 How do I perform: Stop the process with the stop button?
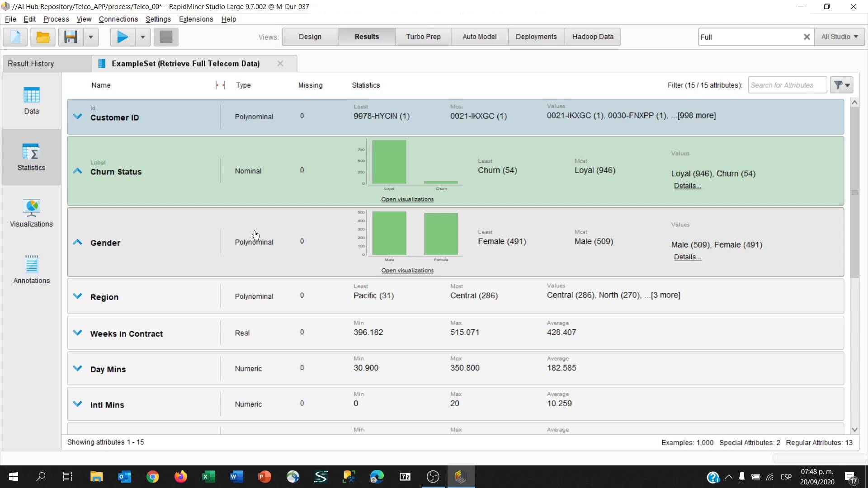click(166, 37)
